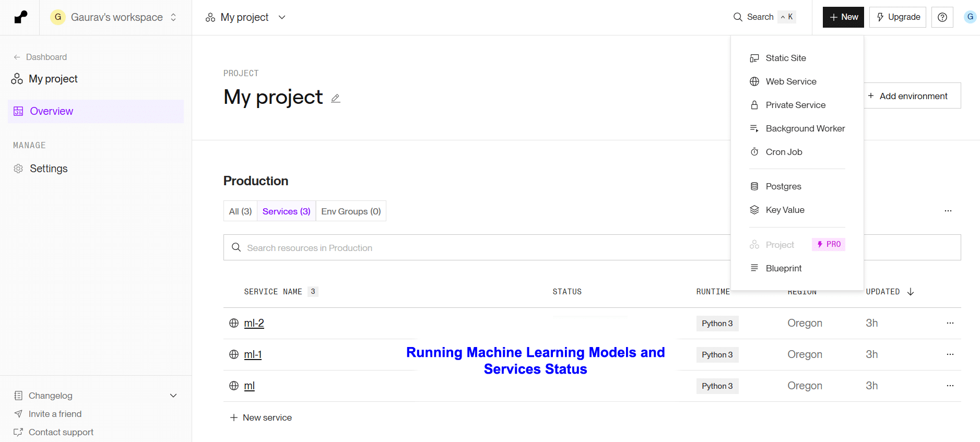Click the Render logo icon

coord(20,17)
